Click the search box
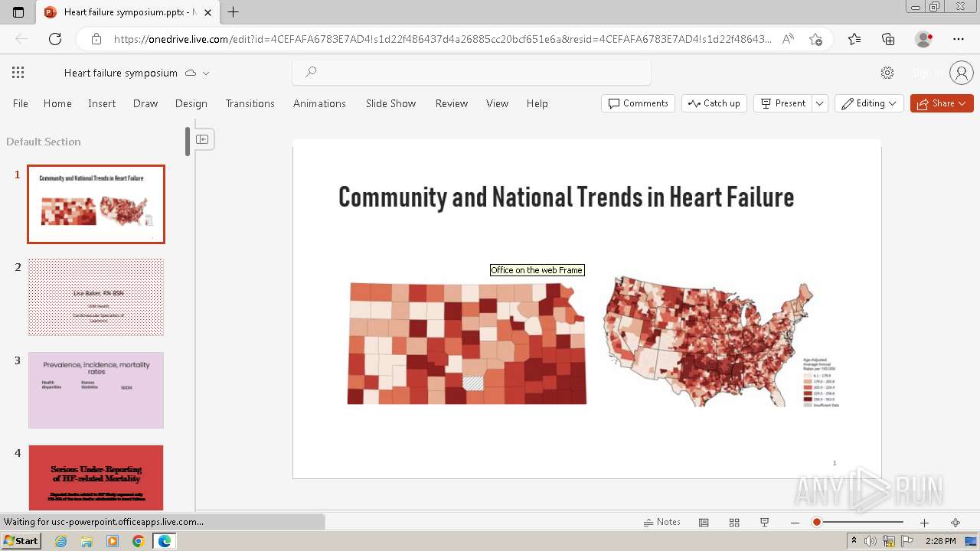 tap(472, 73)
